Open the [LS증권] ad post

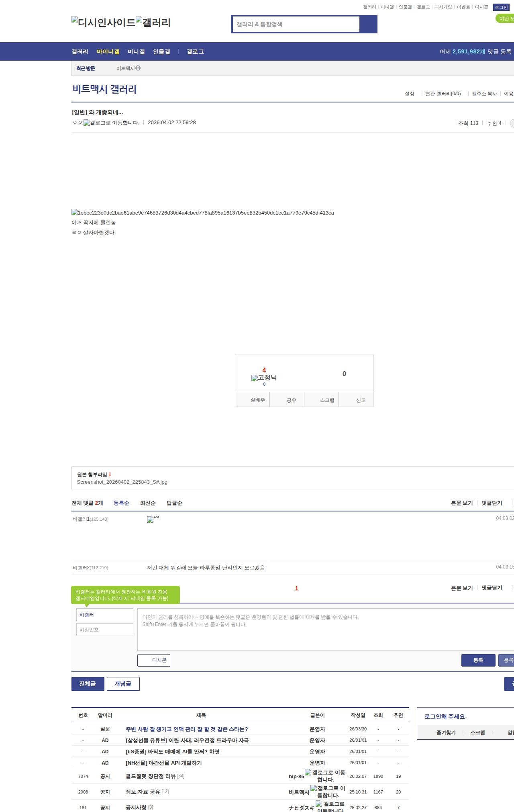[x=173, y=751]
